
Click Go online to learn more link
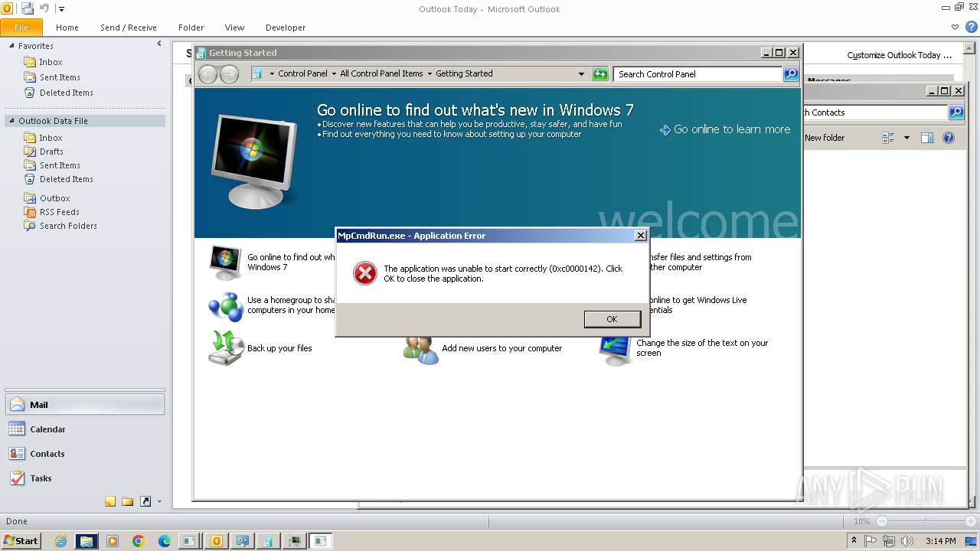(x=725, y=129)
